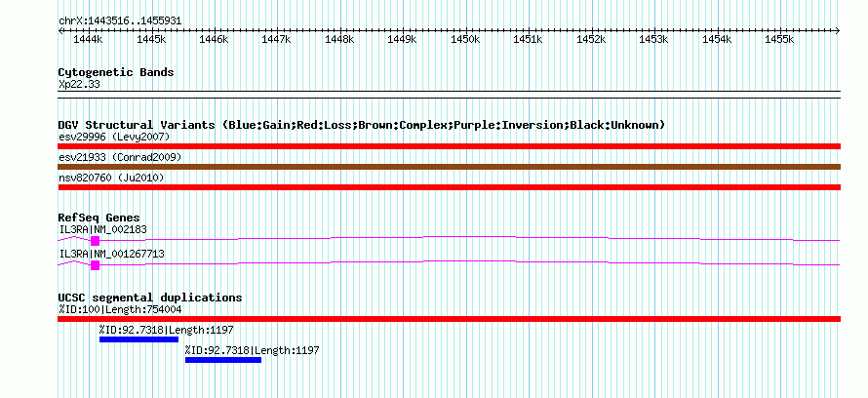Click the Xp22.33 band label
The width and height of the screenshot is (868, 398).
click(79, 85)
